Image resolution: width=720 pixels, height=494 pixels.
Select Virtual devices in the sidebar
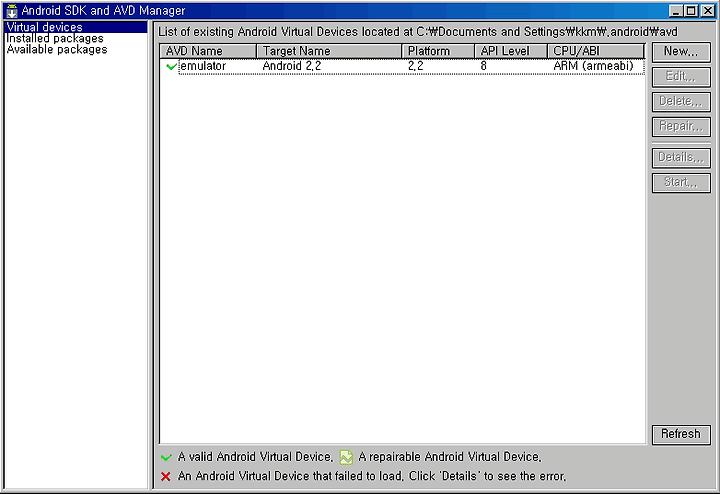pyautogui.click(x=76, y=27)
